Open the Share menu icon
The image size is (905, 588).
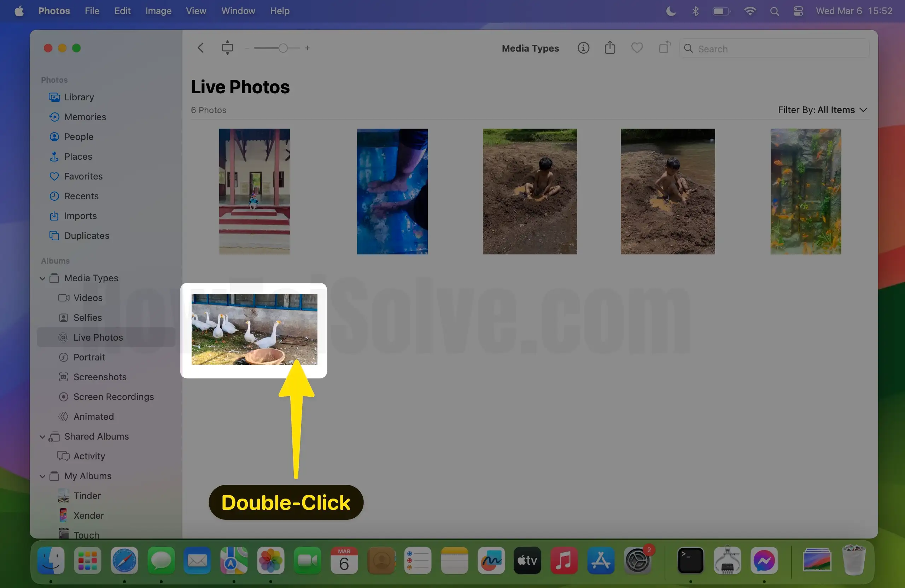609,48
